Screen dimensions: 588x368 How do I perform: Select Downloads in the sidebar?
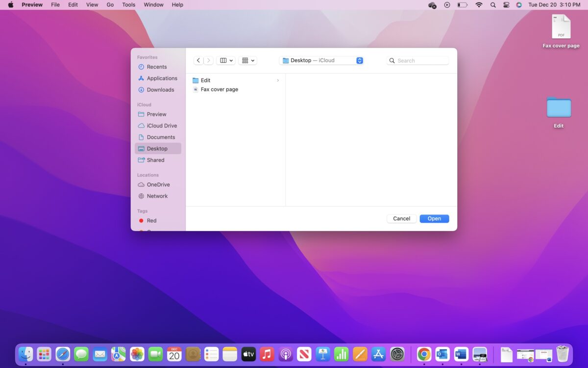pos(160,90)
